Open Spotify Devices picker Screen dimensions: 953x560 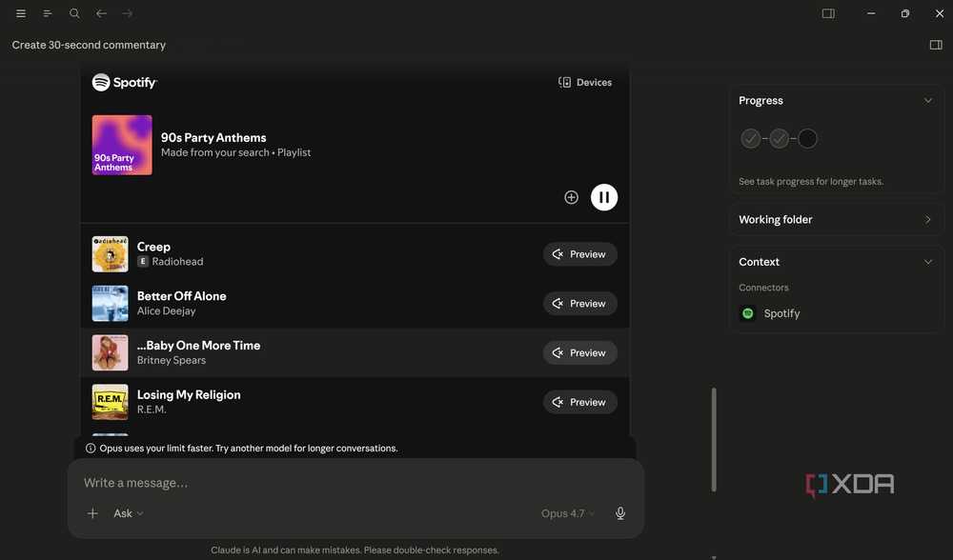point(585,82)
